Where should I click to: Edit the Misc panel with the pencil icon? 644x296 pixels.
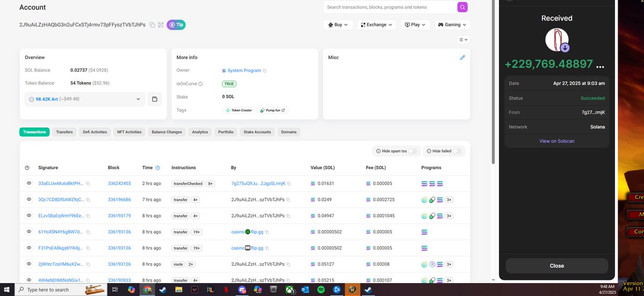[463, 57]
